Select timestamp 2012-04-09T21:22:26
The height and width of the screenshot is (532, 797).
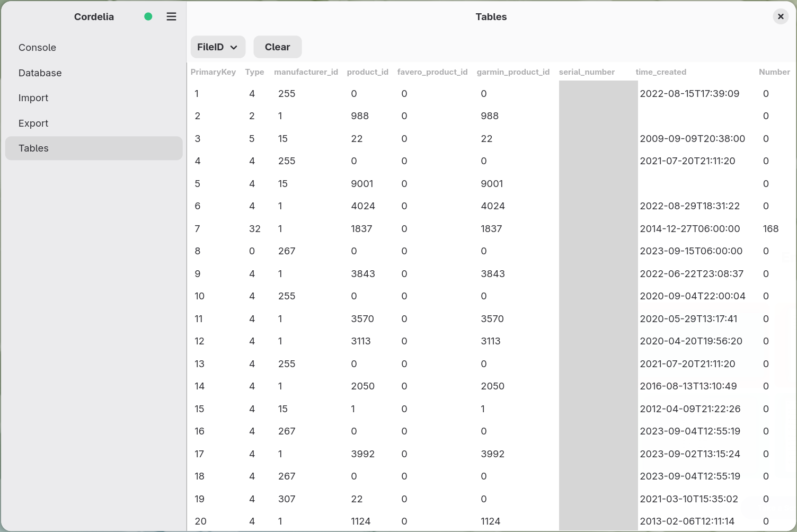tap(690, 409)
